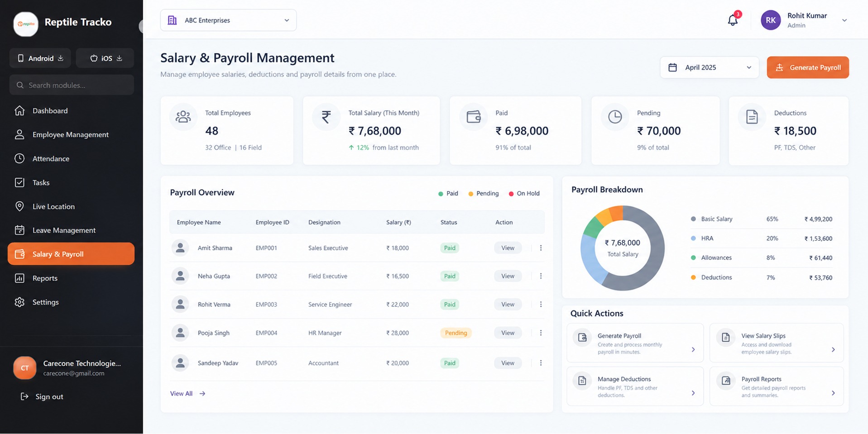Click the notification bell icon
The height and width of the screenshot is (434, 868).
pos(732,20)
